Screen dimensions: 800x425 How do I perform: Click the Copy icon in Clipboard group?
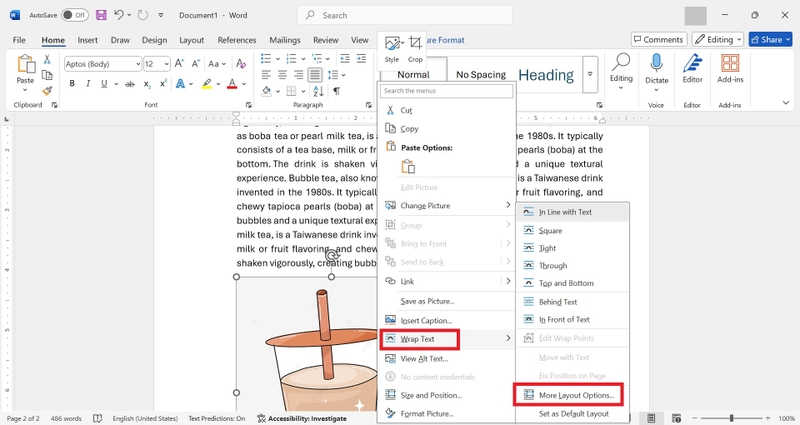(x=47, y=76)
